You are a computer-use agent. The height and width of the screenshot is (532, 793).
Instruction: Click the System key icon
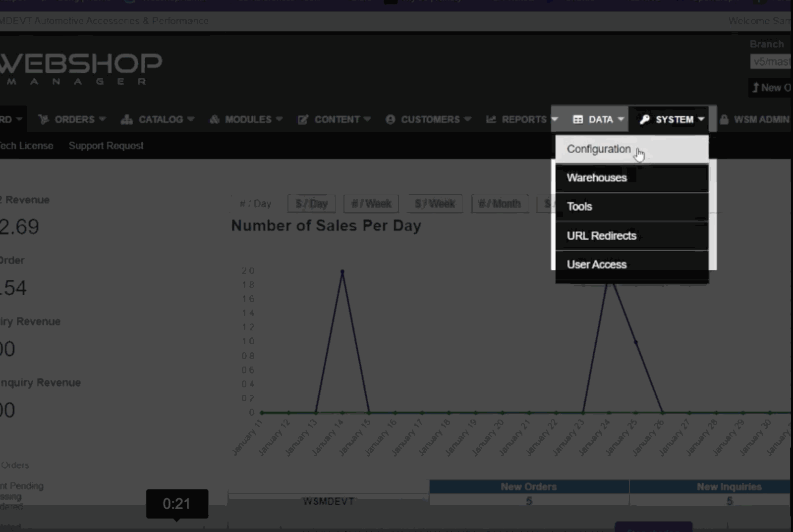(x=644, y=119)
